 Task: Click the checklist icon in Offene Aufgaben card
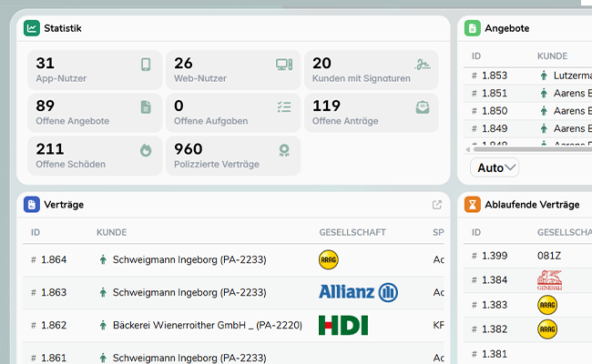(x=284, y=107)
